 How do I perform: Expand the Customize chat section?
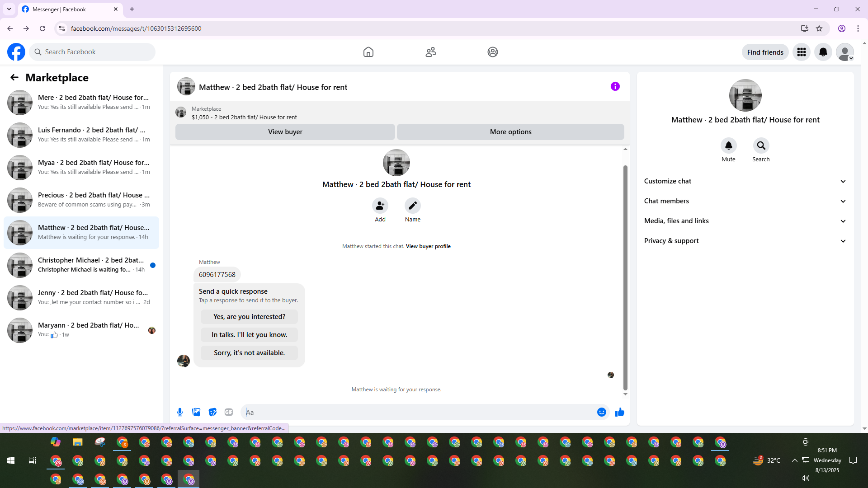tap(745, 181)
